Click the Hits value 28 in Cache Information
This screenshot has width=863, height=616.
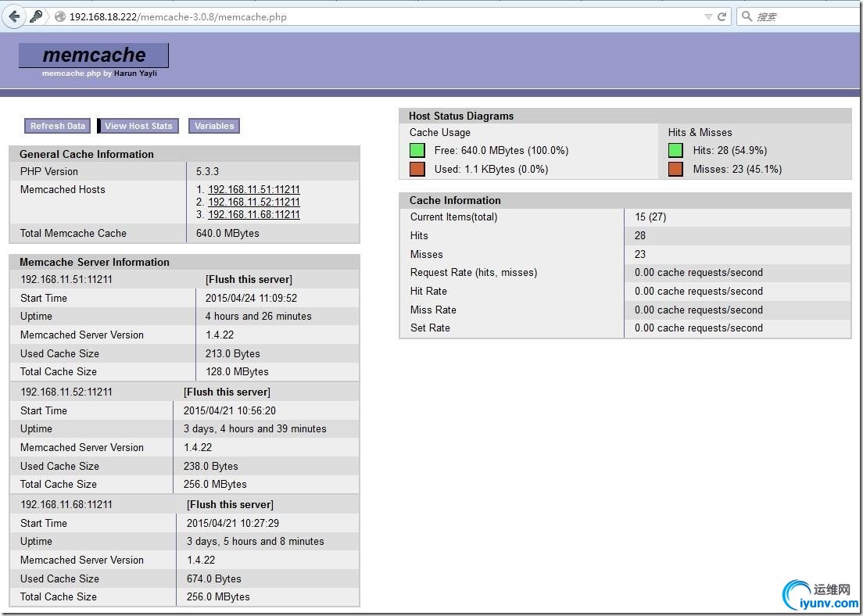click(640, 236)
